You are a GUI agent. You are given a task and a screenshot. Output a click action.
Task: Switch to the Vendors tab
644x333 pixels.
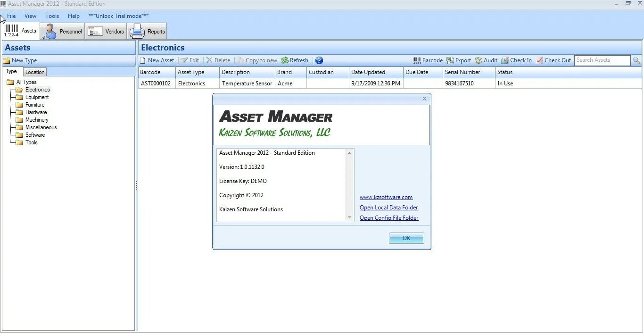point(106,31)
